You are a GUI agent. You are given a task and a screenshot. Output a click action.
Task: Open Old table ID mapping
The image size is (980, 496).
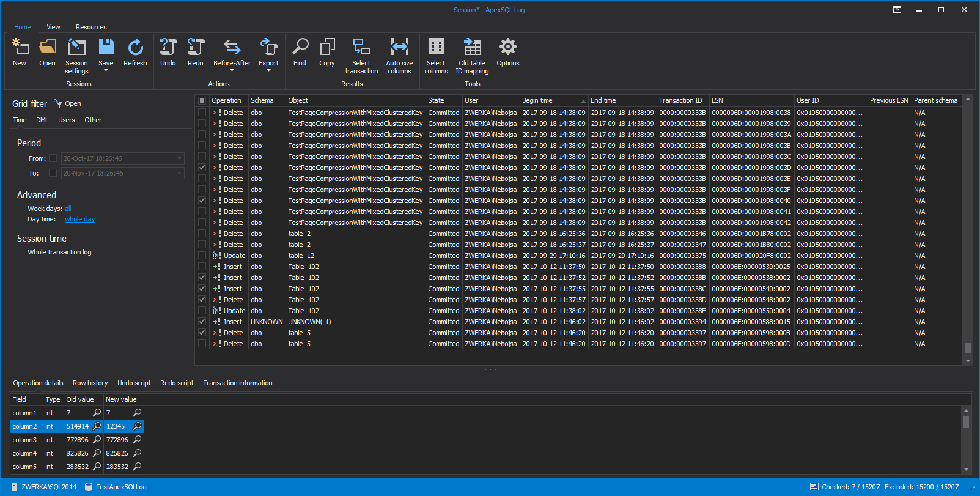pos(472,46)
